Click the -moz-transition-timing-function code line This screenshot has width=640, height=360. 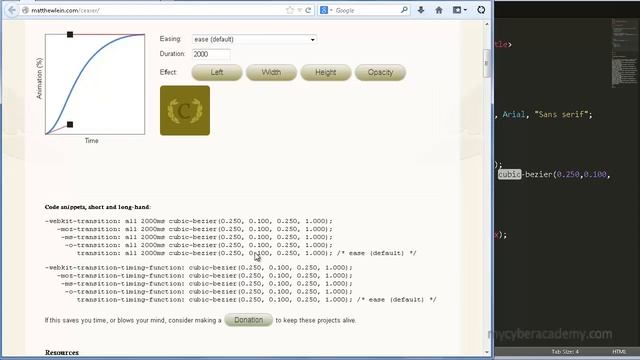tap(204, 276)
